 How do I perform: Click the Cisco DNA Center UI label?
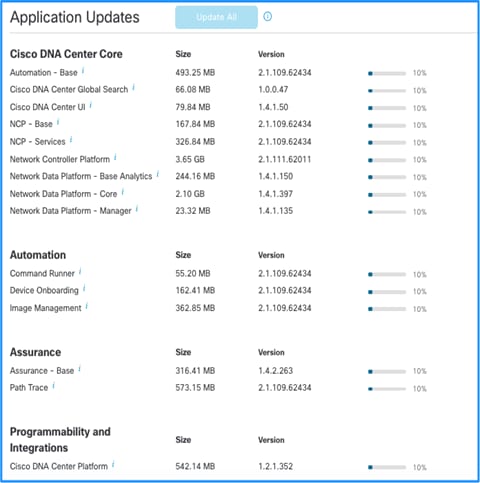[x=48, y=107]
